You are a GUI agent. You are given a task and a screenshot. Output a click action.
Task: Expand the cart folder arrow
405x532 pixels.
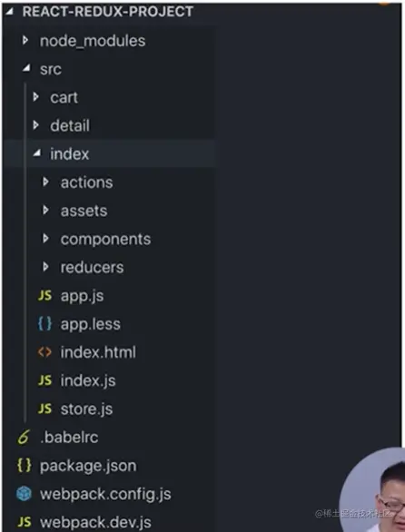(x=35, y=97)
